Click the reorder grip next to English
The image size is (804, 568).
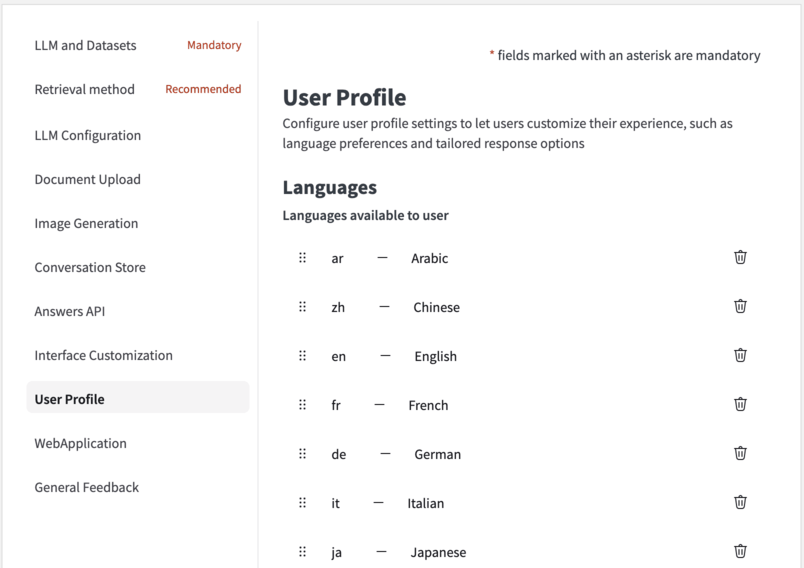303,356
